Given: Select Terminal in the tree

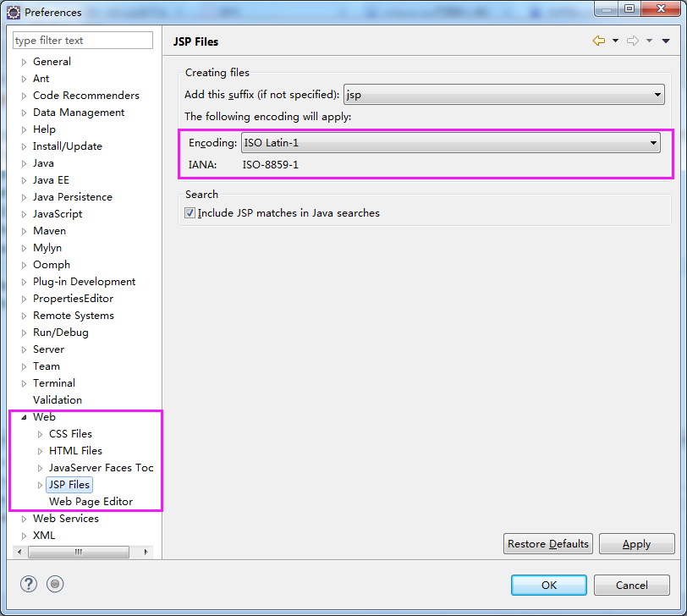Looking at the screenshot, I should click(54, 383).
